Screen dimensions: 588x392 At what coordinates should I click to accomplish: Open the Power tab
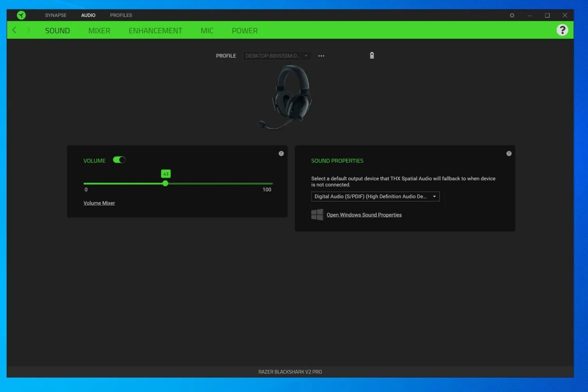coord(245,31)
